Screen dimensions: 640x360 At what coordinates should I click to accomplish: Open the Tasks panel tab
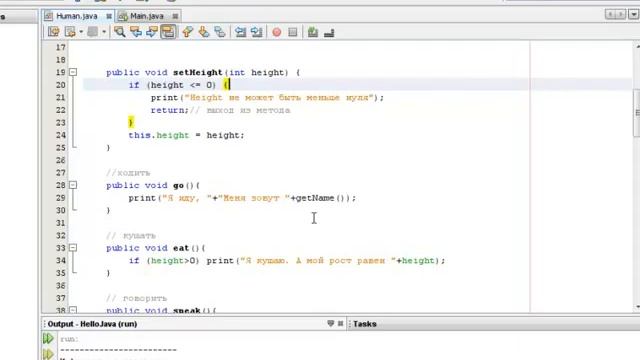(364, 324)
